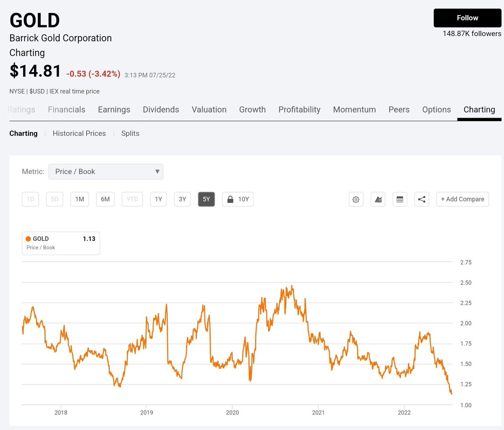Click the 148.87K followers text

[472, 34]
